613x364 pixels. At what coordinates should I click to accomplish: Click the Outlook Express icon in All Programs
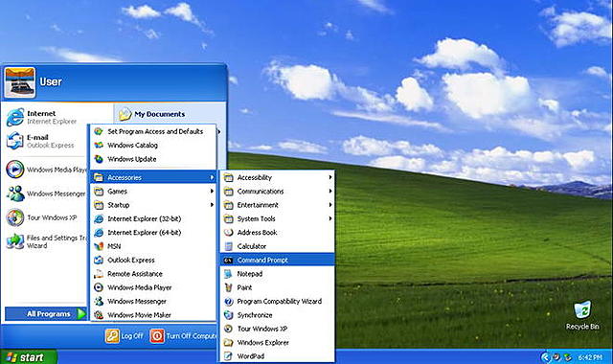pos(99,260)
